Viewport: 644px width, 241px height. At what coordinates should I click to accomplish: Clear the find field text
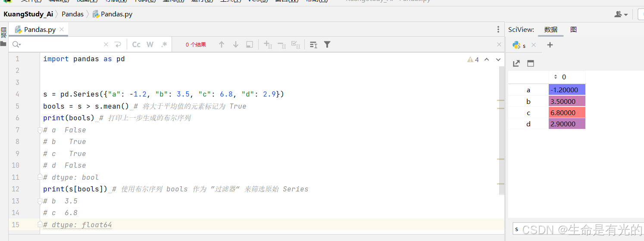pyautogui.click(x=106, y=44)
